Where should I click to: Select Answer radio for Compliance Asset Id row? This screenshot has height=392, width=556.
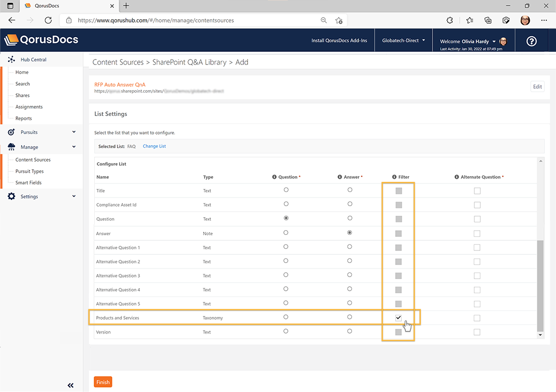(x=350, y=204)
